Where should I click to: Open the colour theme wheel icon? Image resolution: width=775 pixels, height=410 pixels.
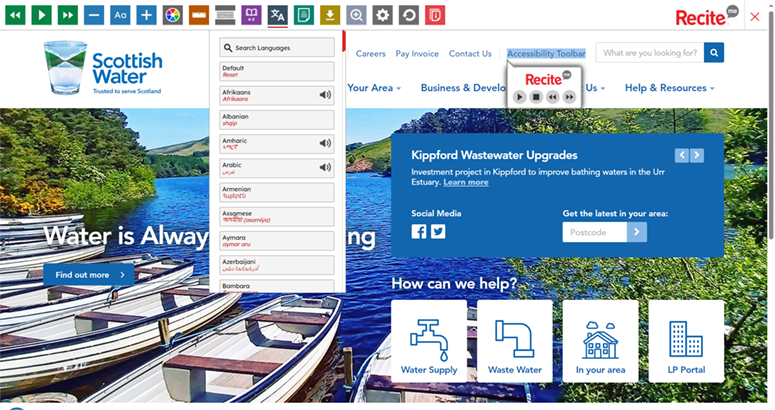pos(172,15)
